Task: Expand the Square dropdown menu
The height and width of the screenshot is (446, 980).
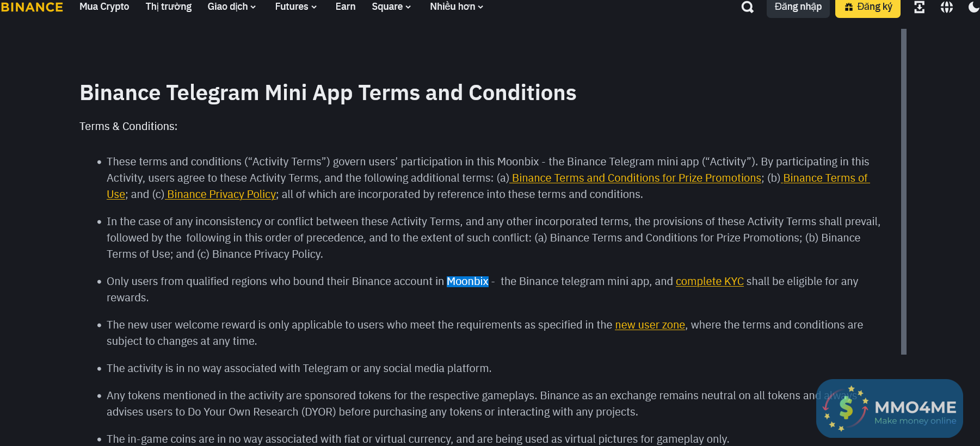Action: 391,7
